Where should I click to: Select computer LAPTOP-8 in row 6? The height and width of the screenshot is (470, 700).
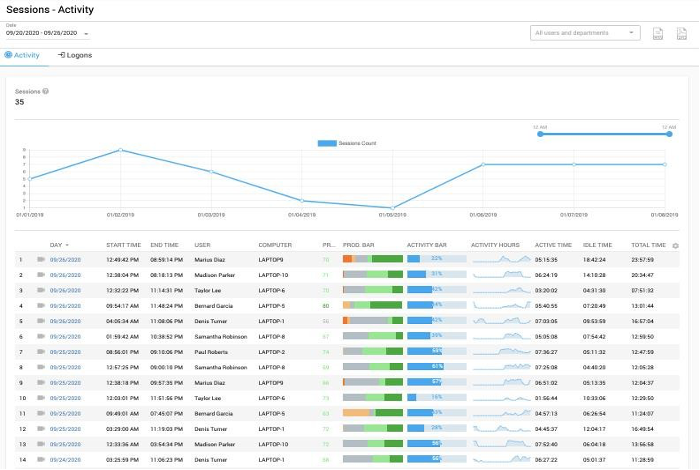(x=271, y=337)
